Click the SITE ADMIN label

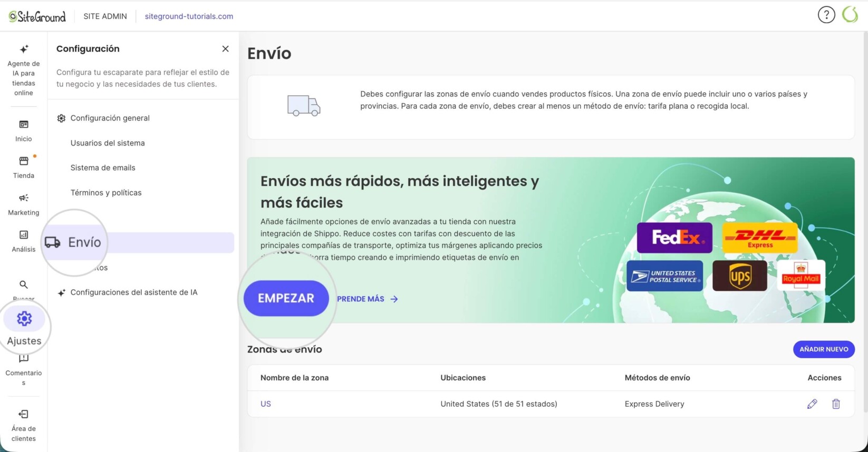[x=105, y=16]
